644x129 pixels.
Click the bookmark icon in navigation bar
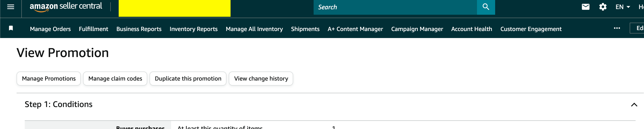(11, 28)
